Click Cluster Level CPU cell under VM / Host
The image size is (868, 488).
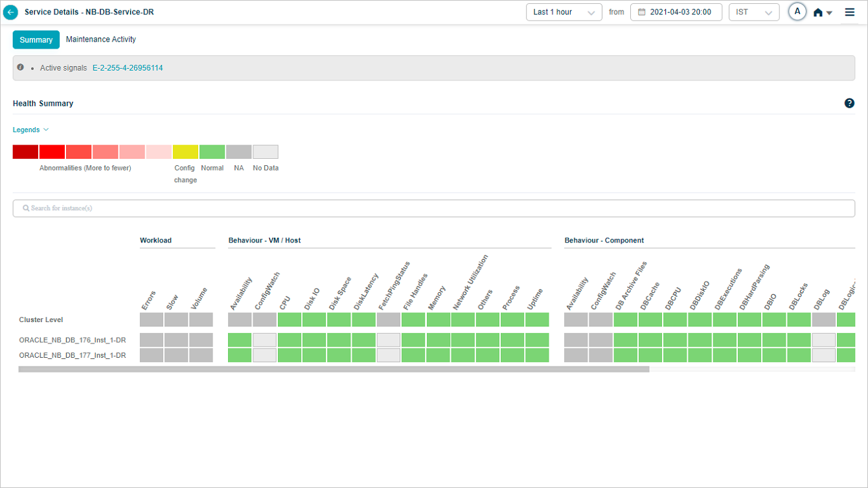(x=290, y=320)
